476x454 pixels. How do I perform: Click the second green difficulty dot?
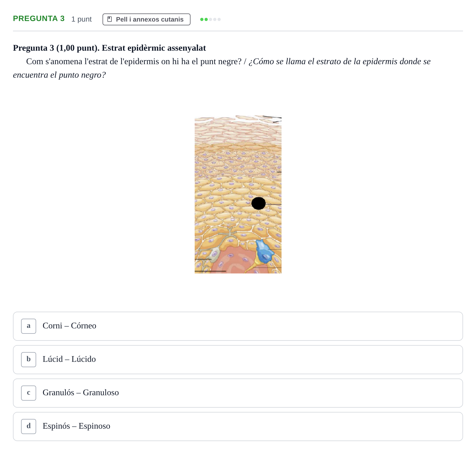coord(206,19)
